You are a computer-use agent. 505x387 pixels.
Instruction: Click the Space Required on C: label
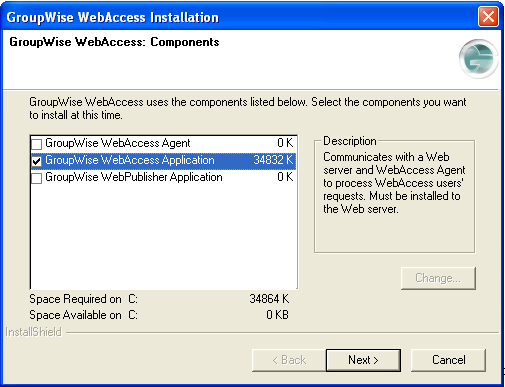pyautogui.click(x=83, y=299)
